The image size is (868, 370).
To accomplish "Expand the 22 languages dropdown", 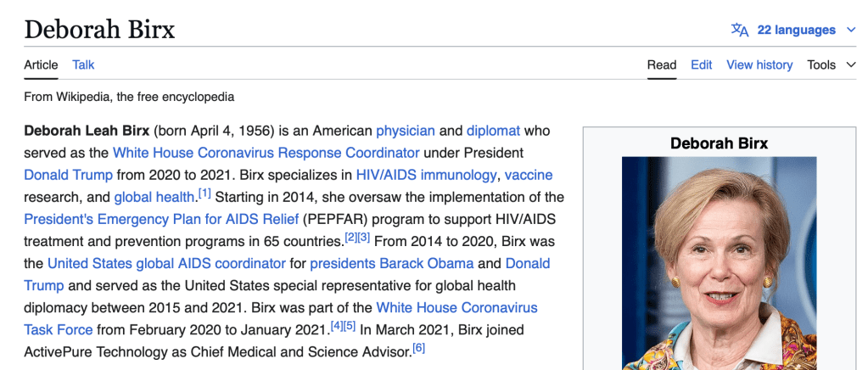I will [851, 31].
